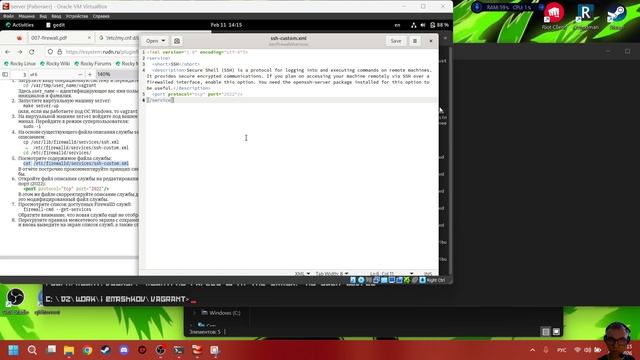Open OBS Studio desktop shortcut

pyautogui.click(x=16, y=300)
